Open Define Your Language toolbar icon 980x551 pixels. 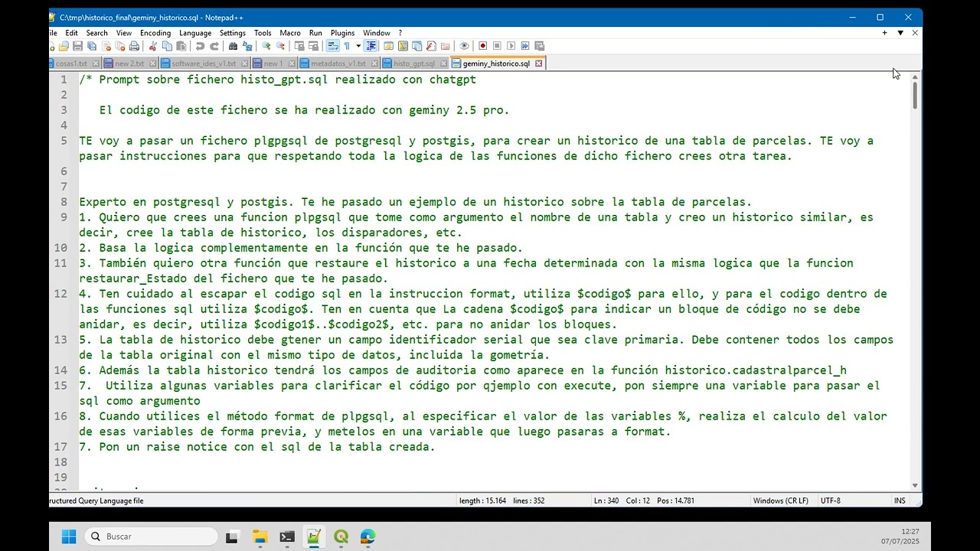[x=388, y=46]
